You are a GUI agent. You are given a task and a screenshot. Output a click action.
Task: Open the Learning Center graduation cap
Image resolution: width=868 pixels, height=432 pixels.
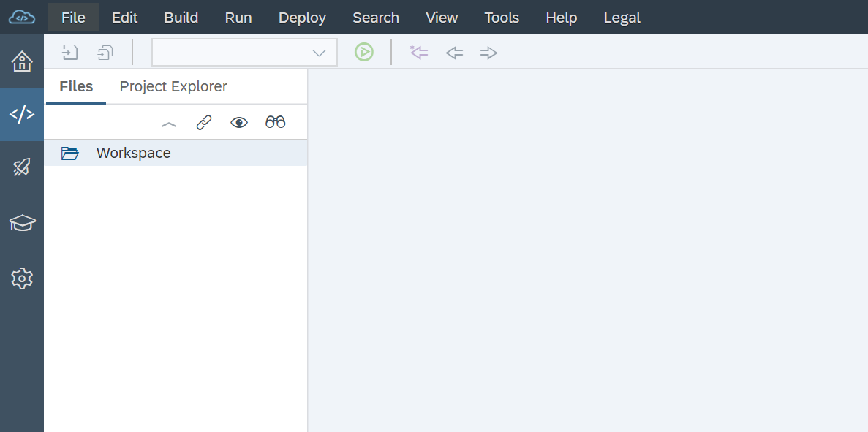tap(22, 224)
